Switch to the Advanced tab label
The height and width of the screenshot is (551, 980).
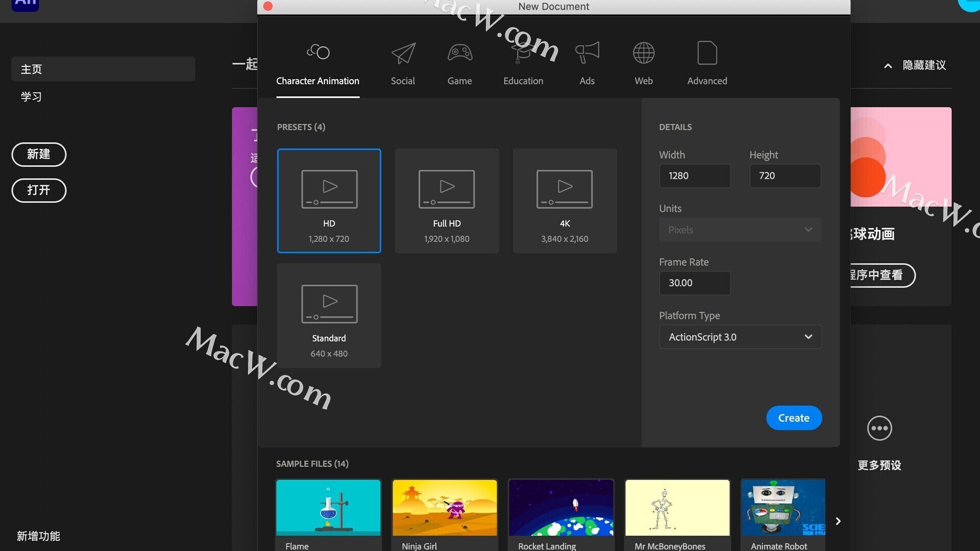(x=707, y=81)
